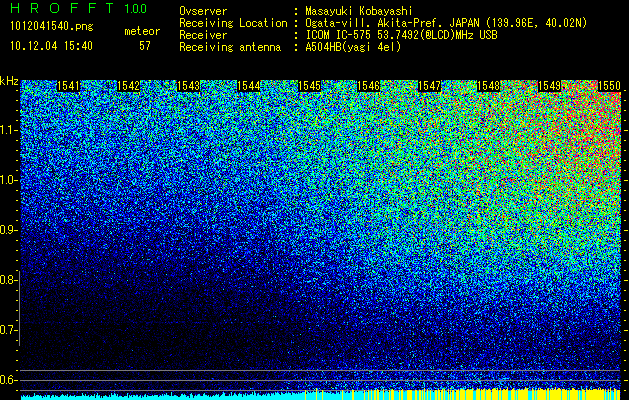Click the 1542 time marker

(x=128, y=86)
